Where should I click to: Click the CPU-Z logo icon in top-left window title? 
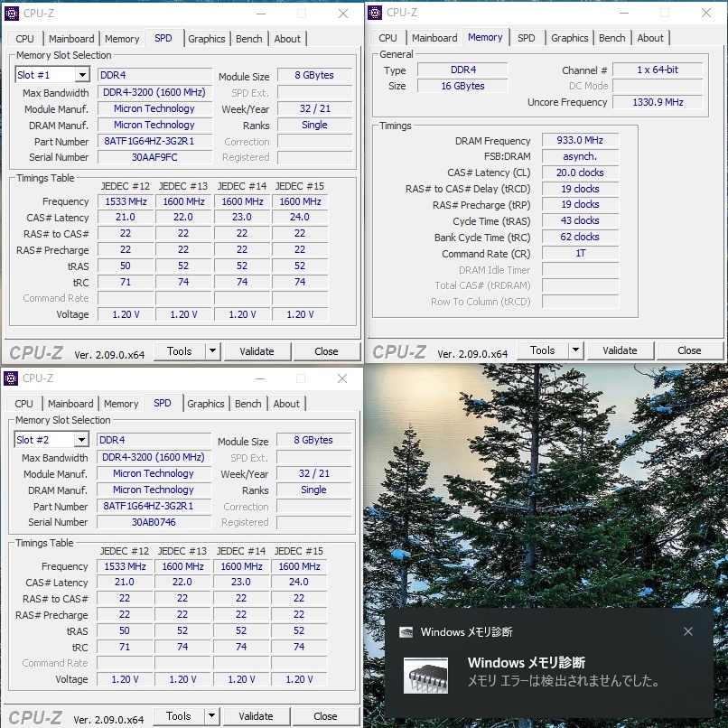click(12, 14)
